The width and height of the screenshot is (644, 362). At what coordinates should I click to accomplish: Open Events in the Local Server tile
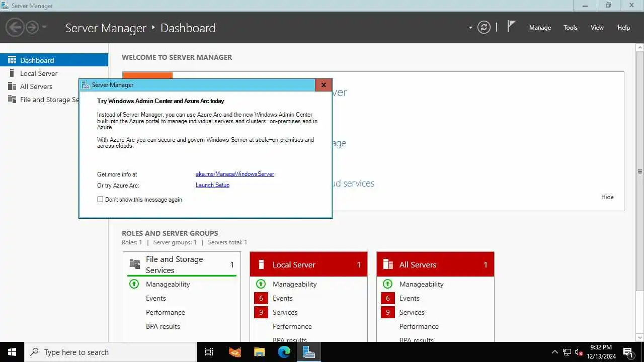click(283, 298)
